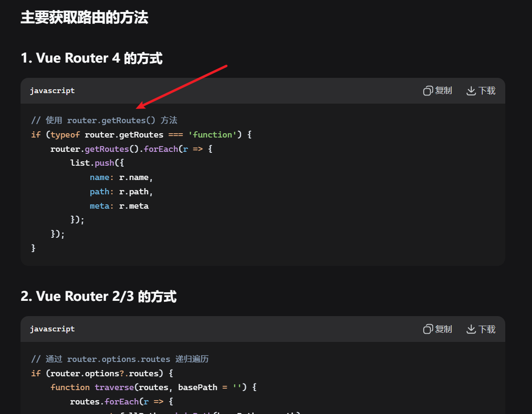Click the heading 主要获取路由的方法
Image resolution: width=532 pixels, height=414 pixels.
(85, 18)
